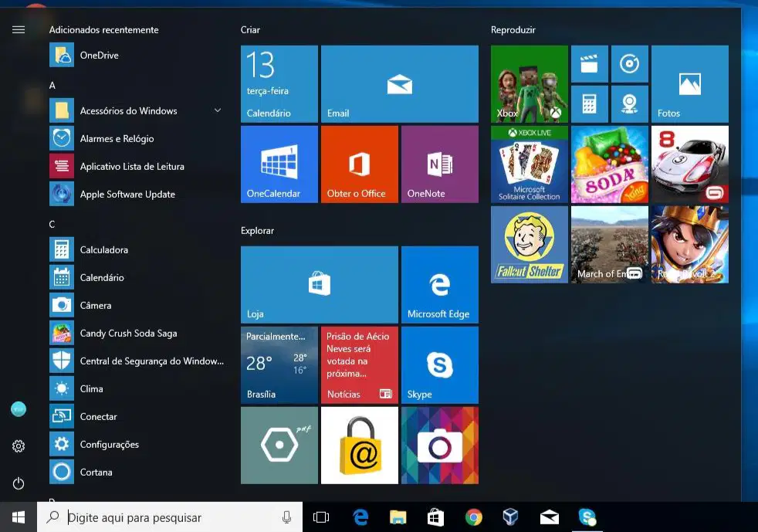The image size is (758, 532).
Task: Open Skype on the taskbar
Action: point(587,517)
